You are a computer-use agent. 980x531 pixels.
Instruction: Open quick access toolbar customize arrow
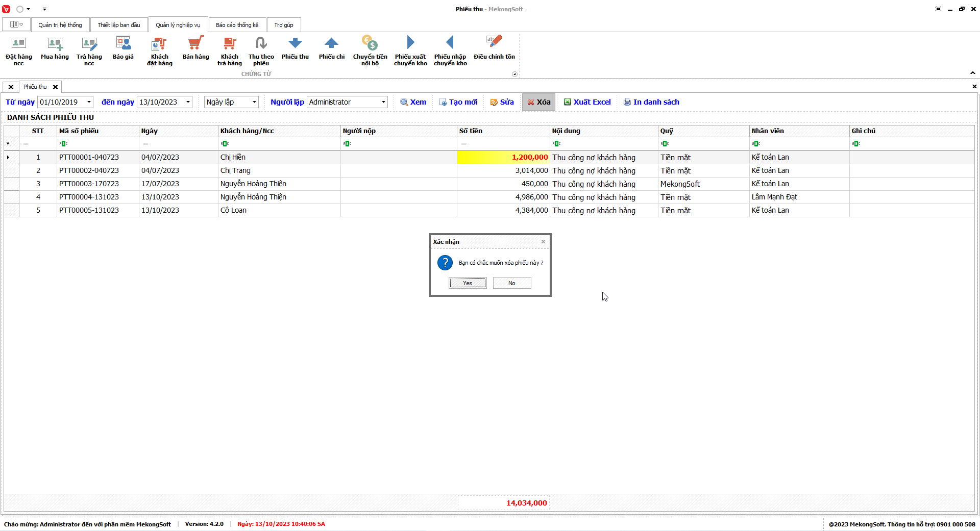click(44, 9)
